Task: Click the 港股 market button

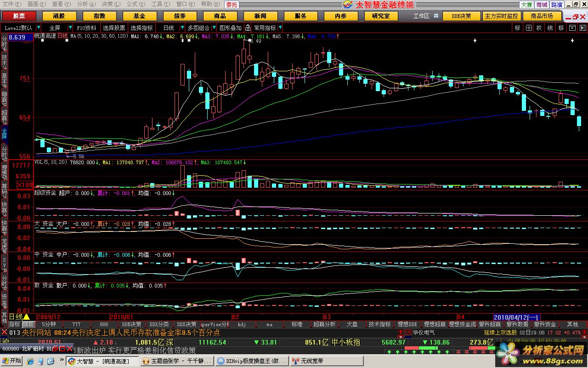Action: coord(59,16)
